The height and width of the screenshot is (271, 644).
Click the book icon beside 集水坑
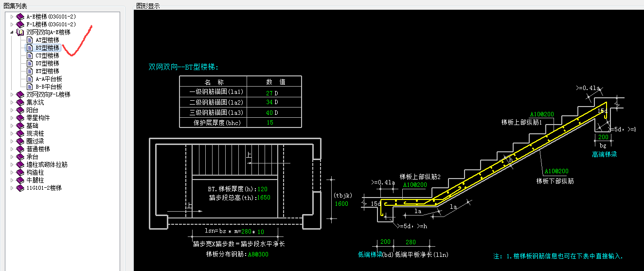[20, 102]
